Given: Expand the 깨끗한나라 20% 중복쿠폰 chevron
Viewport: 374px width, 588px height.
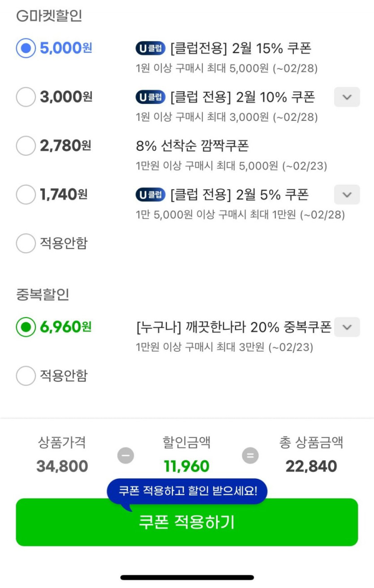Looking at the screenshot, I should (347, 327).
